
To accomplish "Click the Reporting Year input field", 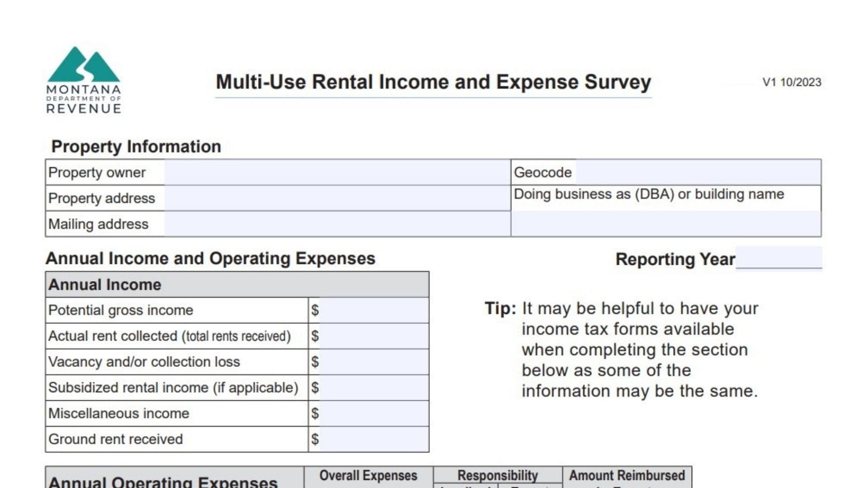I will [778, 258].
